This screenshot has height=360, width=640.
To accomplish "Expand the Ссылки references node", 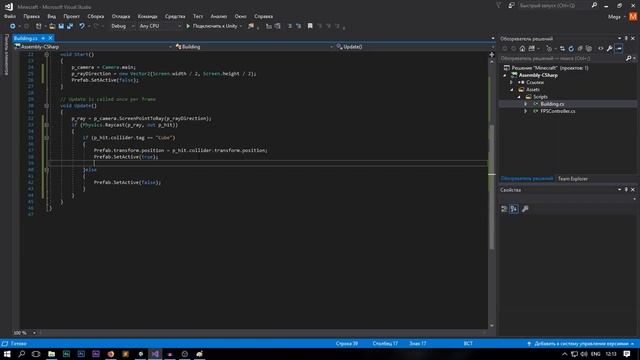I will tap(511, 82).
